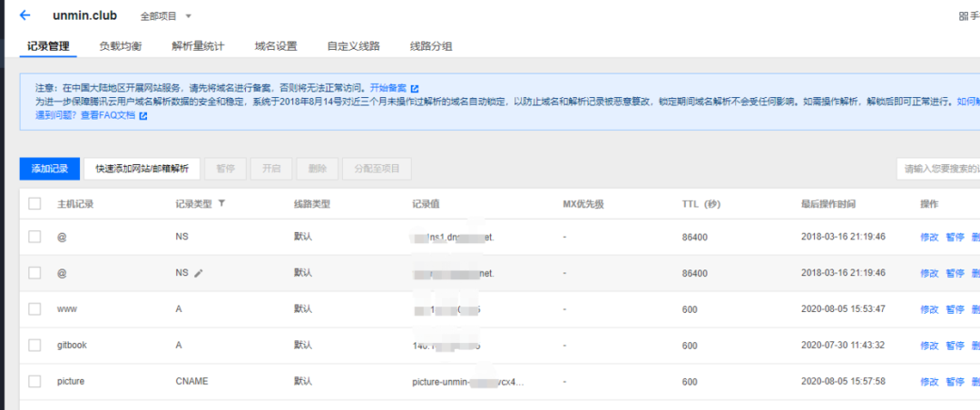Expand the 全部项目 project dropdown
This screenshot has height=410, width=980.
[166, 16]
